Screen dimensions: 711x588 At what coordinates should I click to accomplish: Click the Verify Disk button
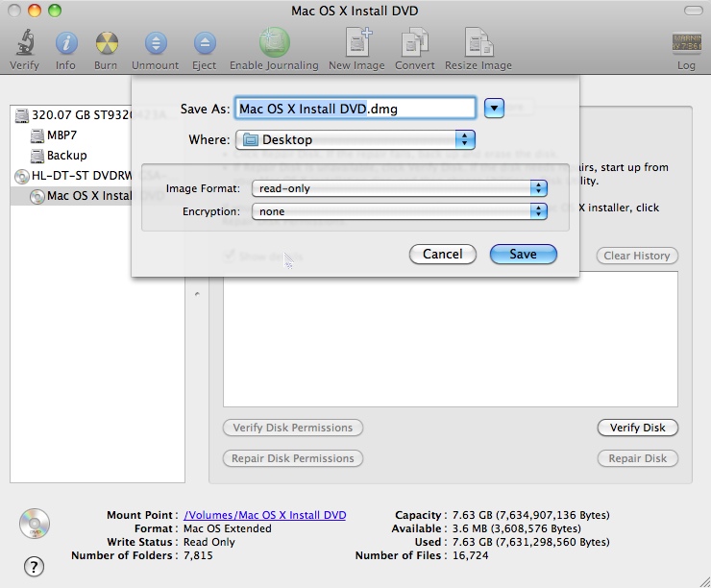(x=638, y=428)
